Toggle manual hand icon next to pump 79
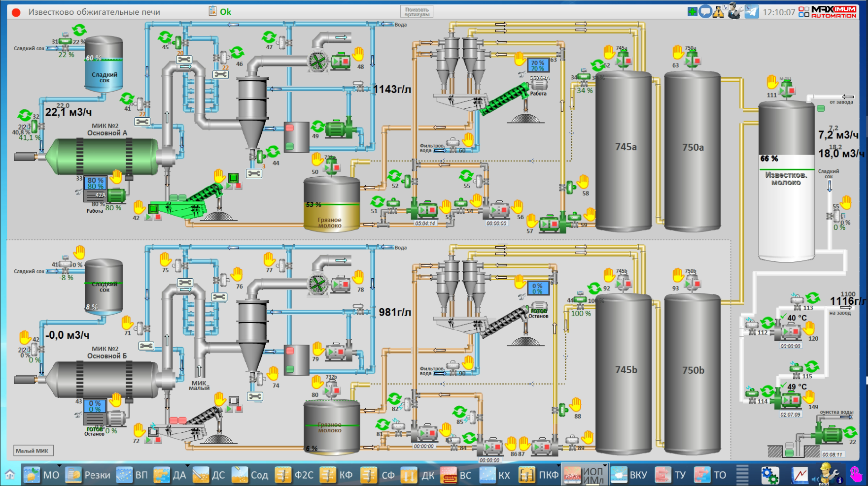 [318, 348]
